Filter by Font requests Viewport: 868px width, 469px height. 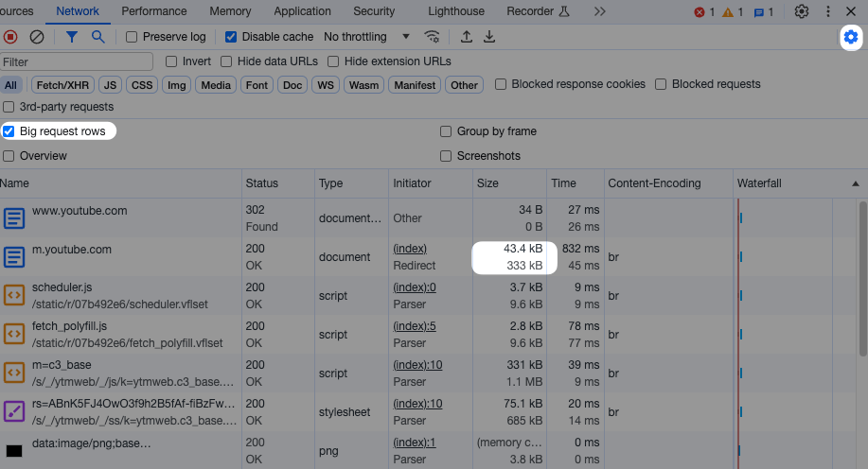(x=257, y=85)
